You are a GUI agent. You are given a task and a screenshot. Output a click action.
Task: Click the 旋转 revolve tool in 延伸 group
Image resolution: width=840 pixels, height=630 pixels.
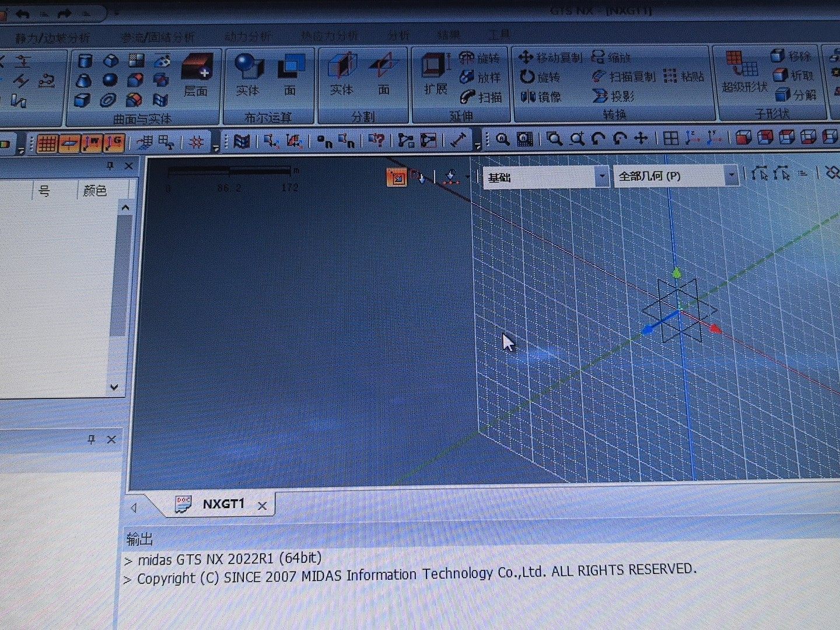tap(480, 58)
